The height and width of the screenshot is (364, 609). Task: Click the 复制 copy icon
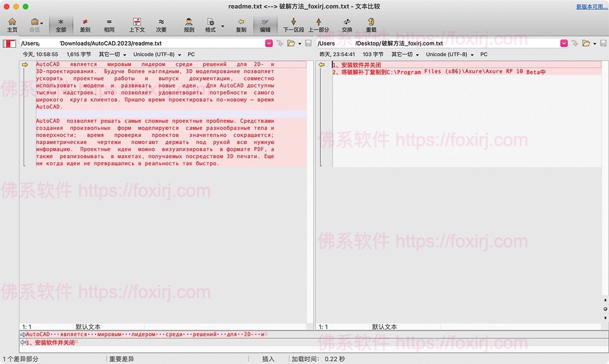[x=241, y=24]
